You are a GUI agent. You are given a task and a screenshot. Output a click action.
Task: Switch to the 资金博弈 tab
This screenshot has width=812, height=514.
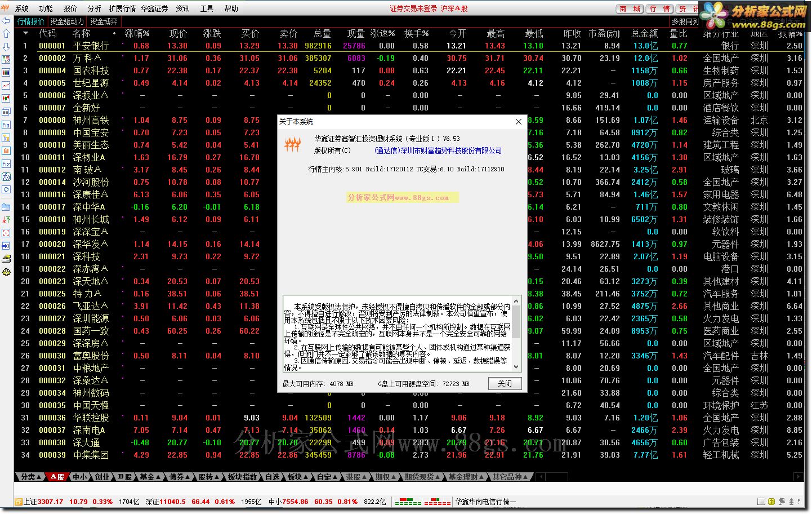[x=104, y=21]
